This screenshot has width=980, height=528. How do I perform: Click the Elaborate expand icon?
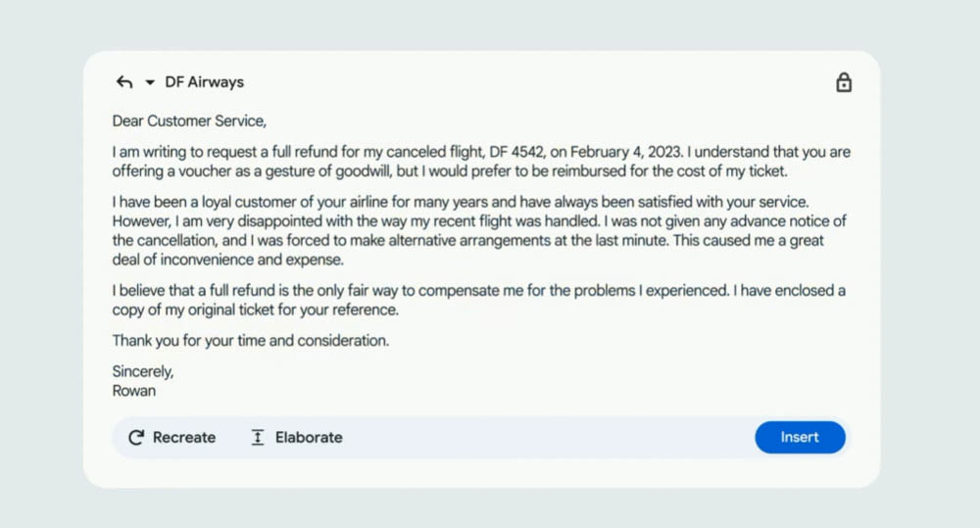tap(258, 438)
